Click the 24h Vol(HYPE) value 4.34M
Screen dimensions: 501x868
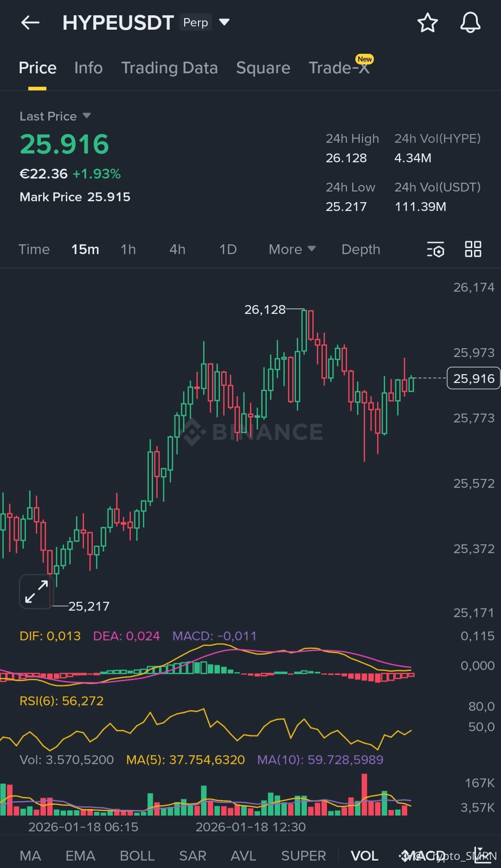pyautogui.click(x=412, y=158)
